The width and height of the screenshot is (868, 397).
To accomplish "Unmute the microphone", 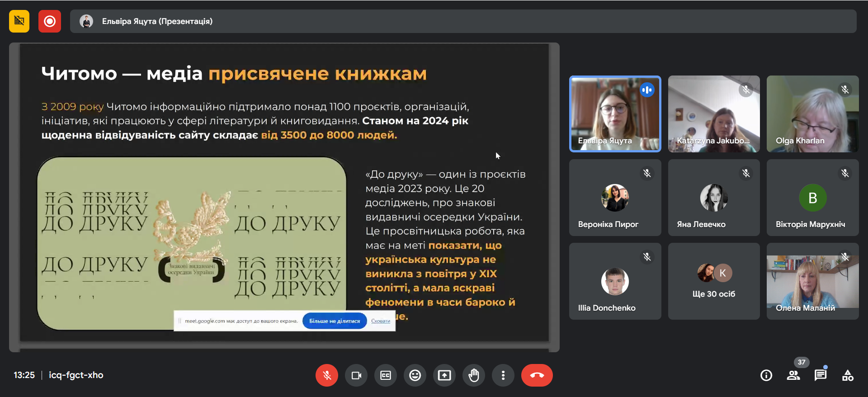I will [327, 375].
